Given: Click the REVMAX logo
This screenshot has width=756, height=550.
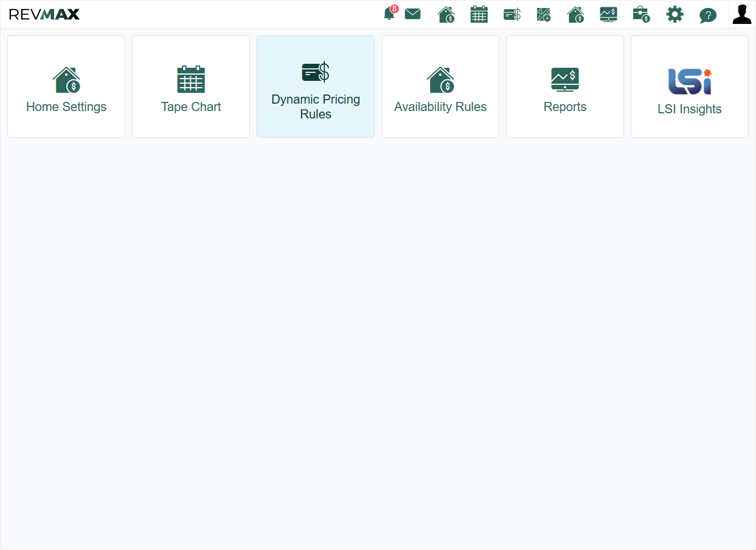Looking at the screenshot, I should coord(44,14).
